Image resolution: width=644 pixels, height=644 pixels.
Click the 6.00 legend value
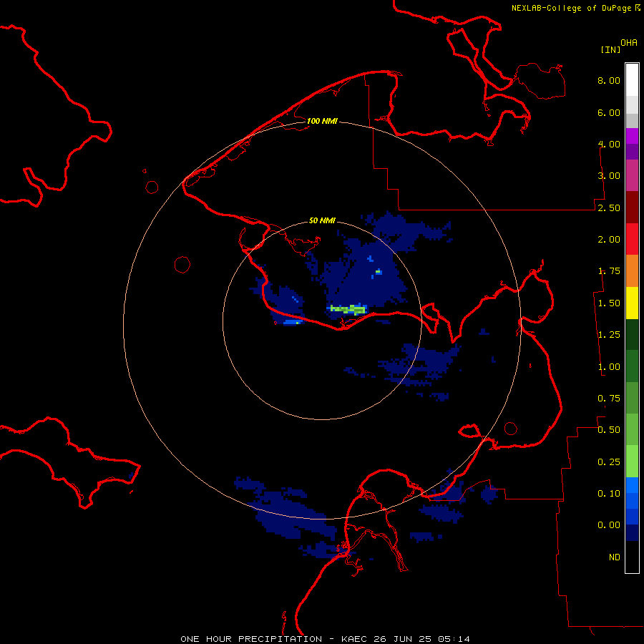point(609,112)
